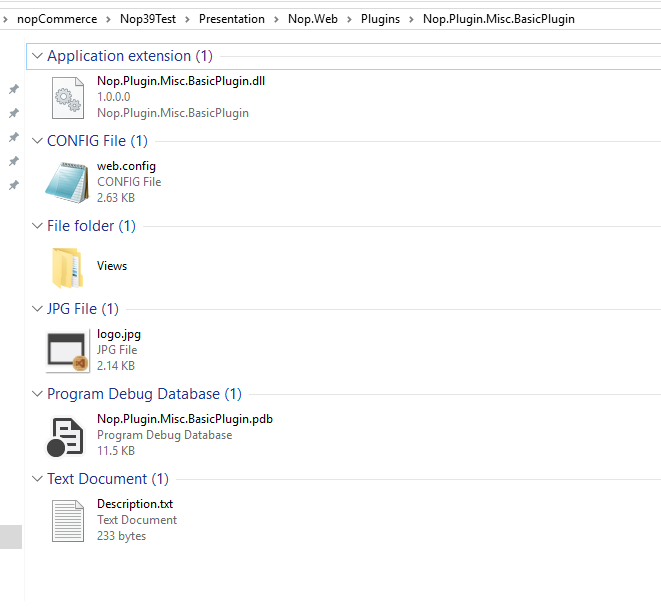The height and width of the screenshot is (611, 661).
Task: Collapse the JPG File group chevron
Action: click(38, 309)
